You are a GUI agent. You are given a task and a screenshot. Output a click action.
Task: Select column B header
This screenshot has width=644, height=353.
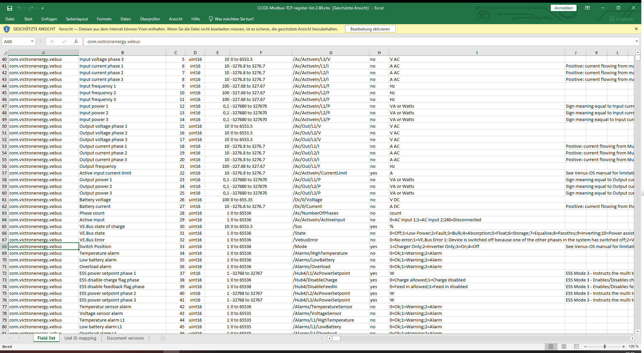click(x=123, y=52)
